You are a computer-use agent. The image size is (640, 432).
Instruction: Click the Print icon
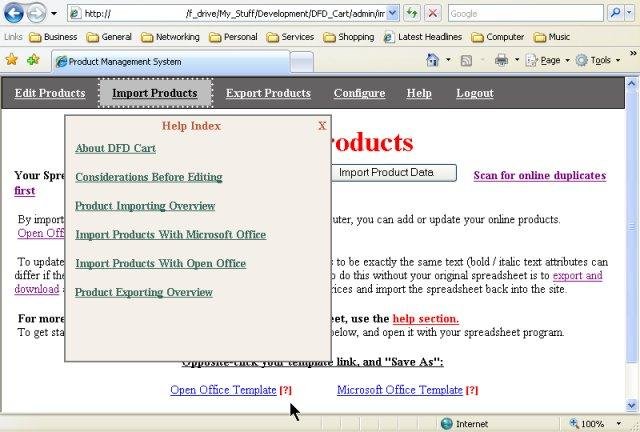tap(501, 60)
